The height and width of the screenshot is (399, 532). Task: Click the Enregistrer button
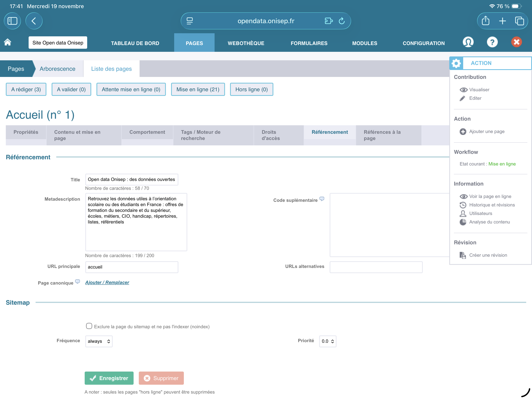coord(109,378)
